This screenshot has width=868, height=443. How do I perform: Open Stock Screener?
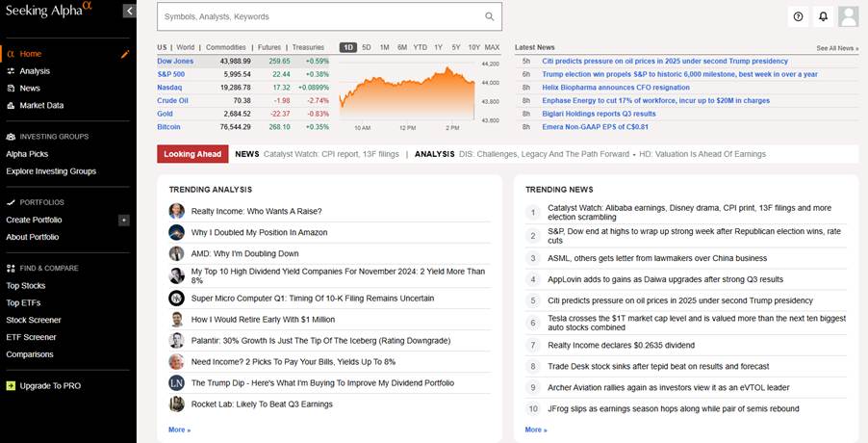click(34, 320)
